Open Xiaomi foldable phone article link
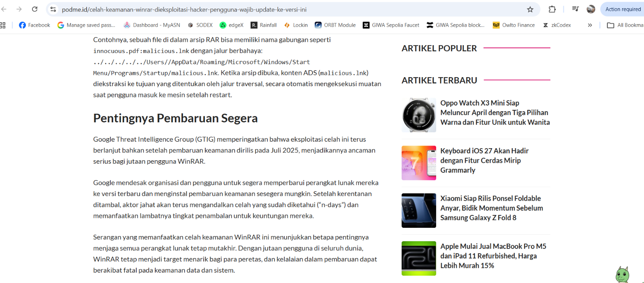Viewport: 644px width, 283px height. (492, 208)
